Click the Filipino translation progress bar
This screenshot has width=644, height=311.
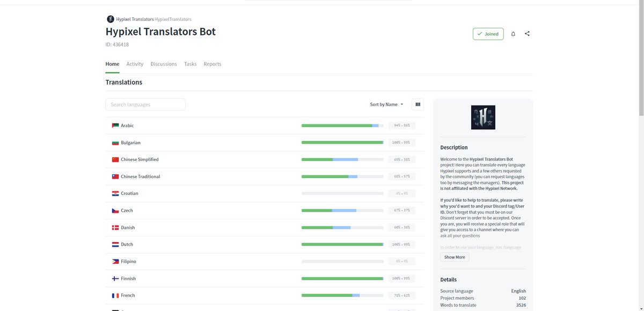tap(342, 262)
